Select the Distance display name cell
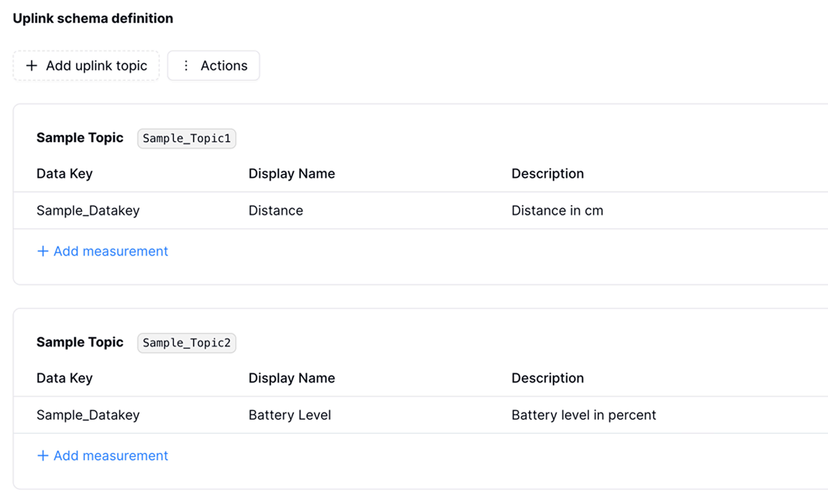The width and height of the screenshot is (828, 504). pos(276,211)
